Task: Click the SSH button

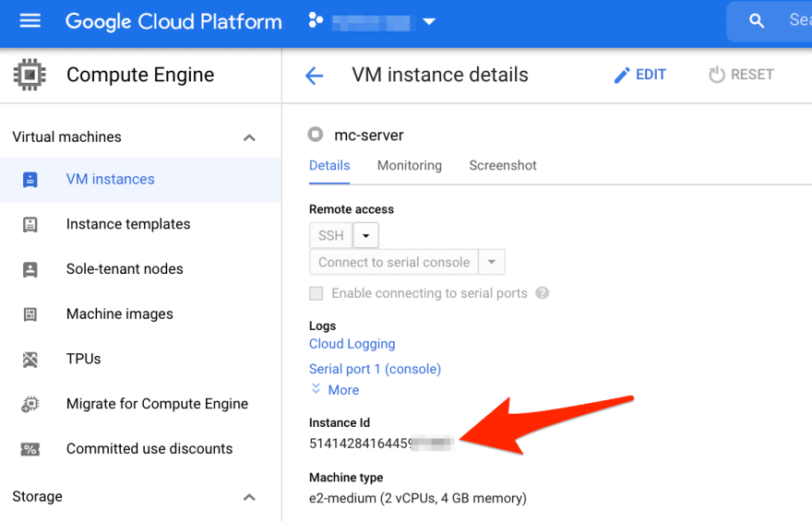Action: coord(331,236)
